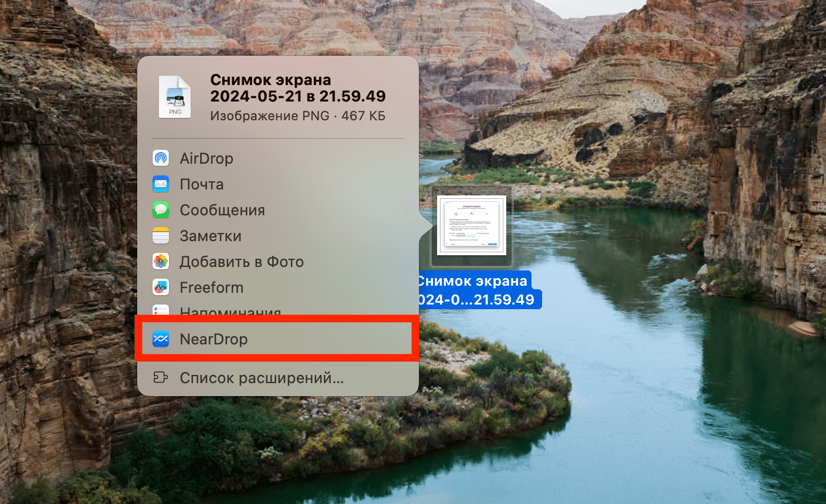Choose the AirDrop sharing option

pos(206,158)
